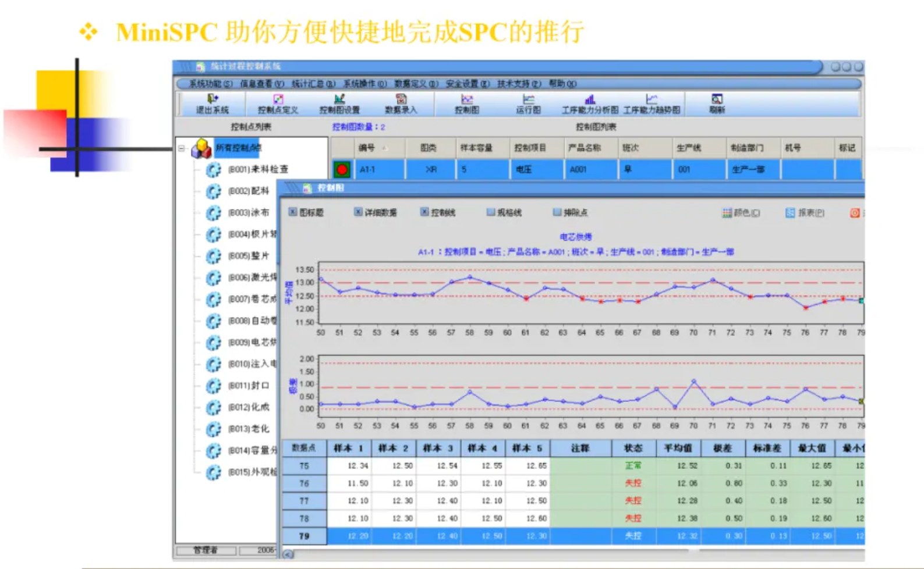Select the (B006)激光焊 tree item
This screenshot has width=924, height=569.
pos(252,278)
